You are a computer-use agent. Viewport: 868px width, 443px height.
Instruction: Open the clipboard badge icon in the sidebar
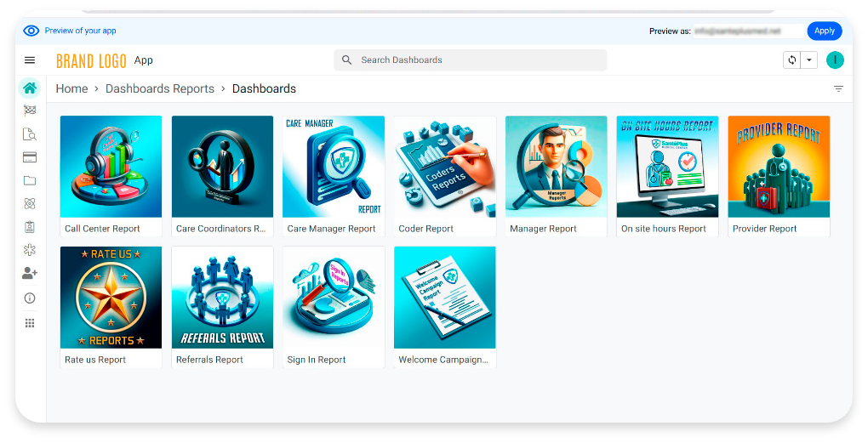point(30,227)
